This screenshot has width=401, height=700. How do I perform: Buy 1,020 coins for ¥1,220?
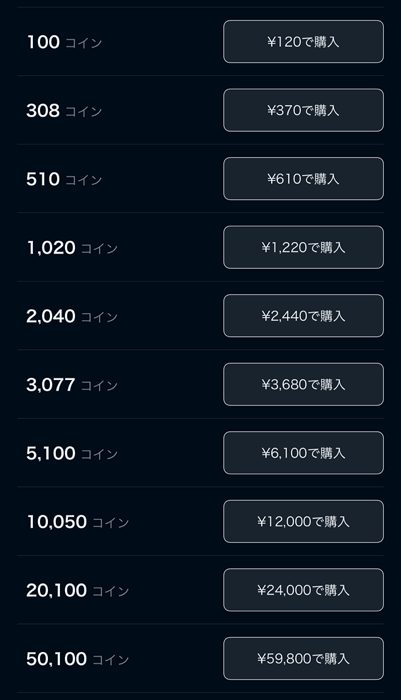[303, 247]
